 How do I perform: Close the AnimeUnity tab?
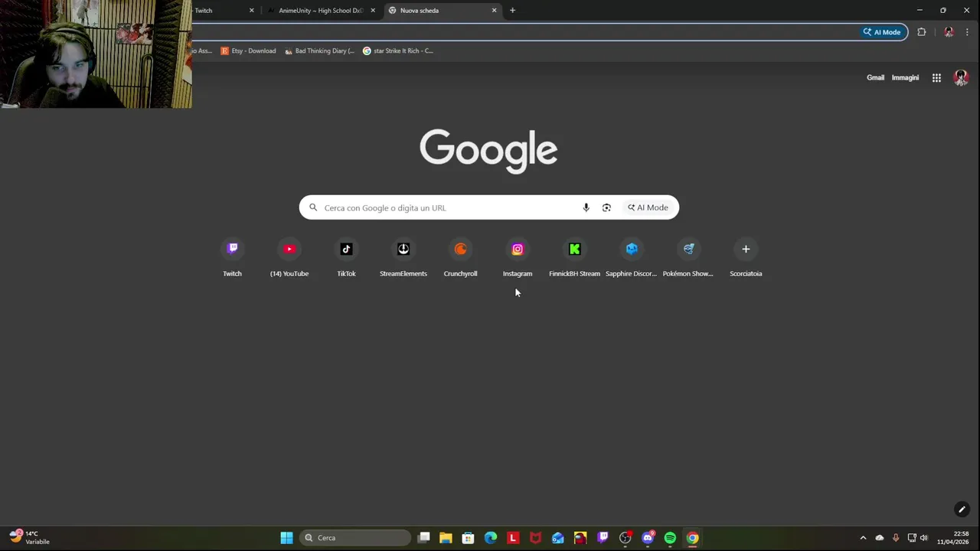(373, 11)
